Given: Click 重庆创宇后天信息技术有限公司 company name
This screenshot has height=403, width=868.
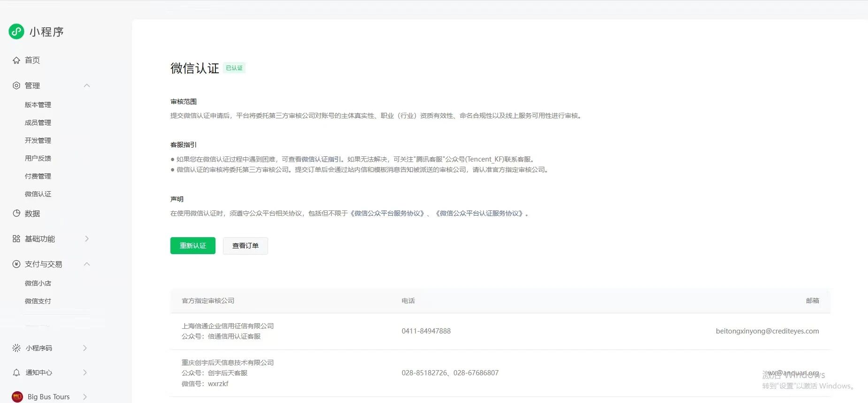Looking at the screenshot, I should point(228,363).
